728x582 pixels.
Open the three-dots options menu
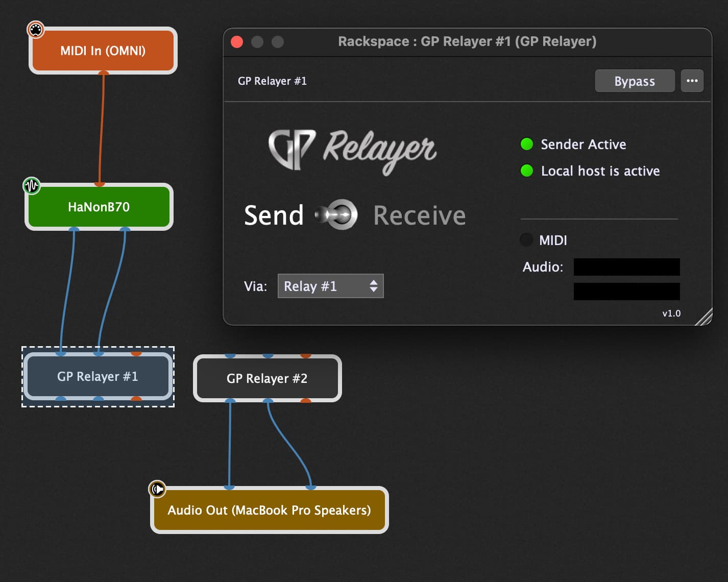pos(692,81)
